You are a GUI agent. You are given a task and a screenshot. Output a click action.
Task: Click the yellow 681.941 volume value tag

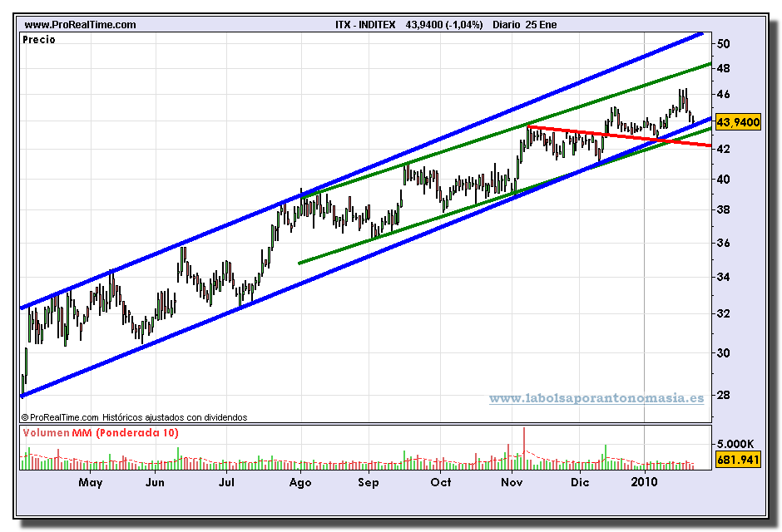738,460
